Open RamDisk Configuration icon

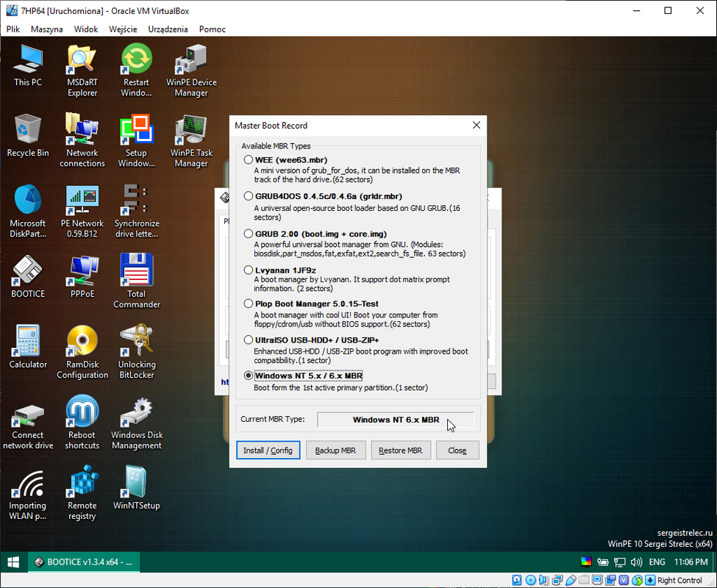click(82, 352)
